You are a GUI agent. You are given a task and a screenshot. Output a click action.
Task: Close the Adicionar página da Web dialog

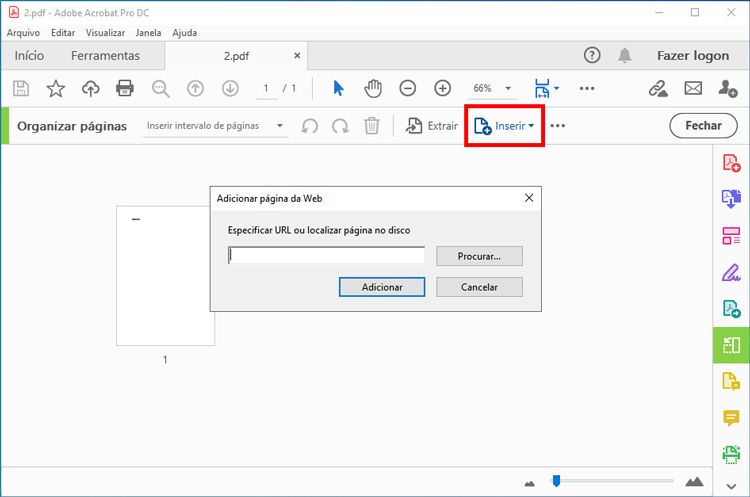click(529, 198)
